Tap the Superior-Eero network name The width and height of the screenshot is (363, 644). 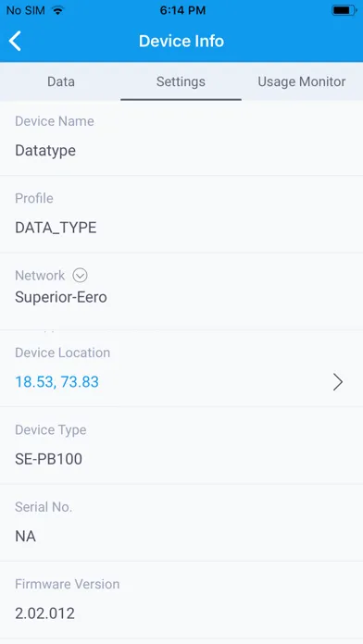(61, 297)
